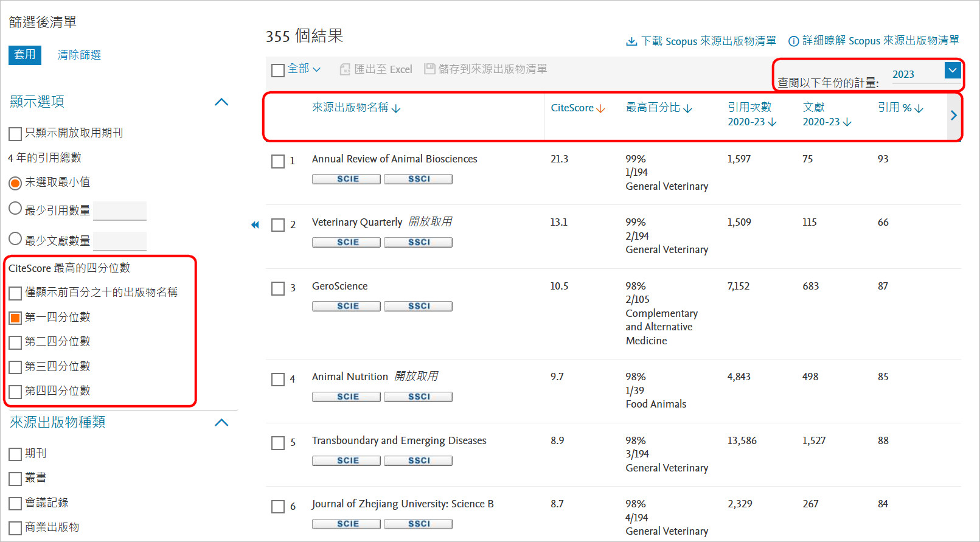Uncheck 第一四分位數 checkbox
Screen dimensions: 980x542
[x=15, y=318]
